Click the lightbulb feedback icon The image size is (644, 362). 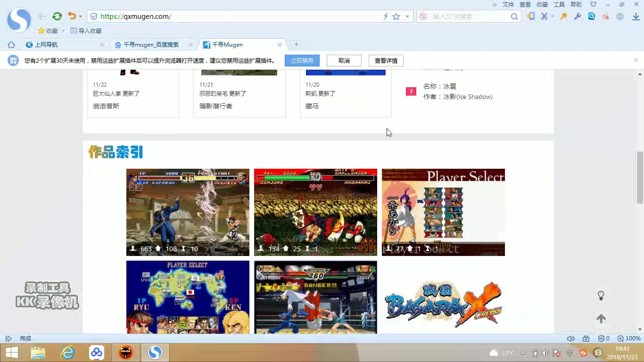click(x=601, y=296)
